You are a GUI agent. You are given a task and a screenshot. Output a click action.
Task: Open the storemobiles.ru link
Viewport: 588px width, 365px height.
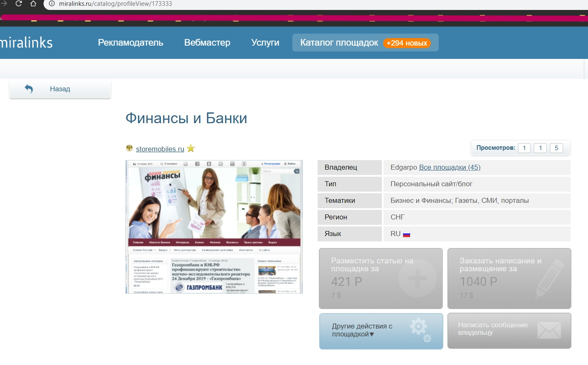pos(160,149)
